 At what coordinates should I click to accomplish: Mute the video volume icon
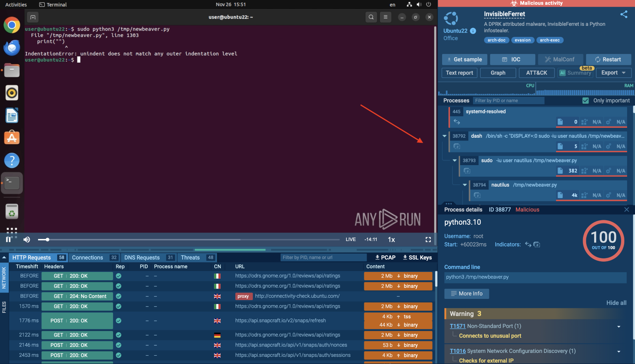(27, 239)
